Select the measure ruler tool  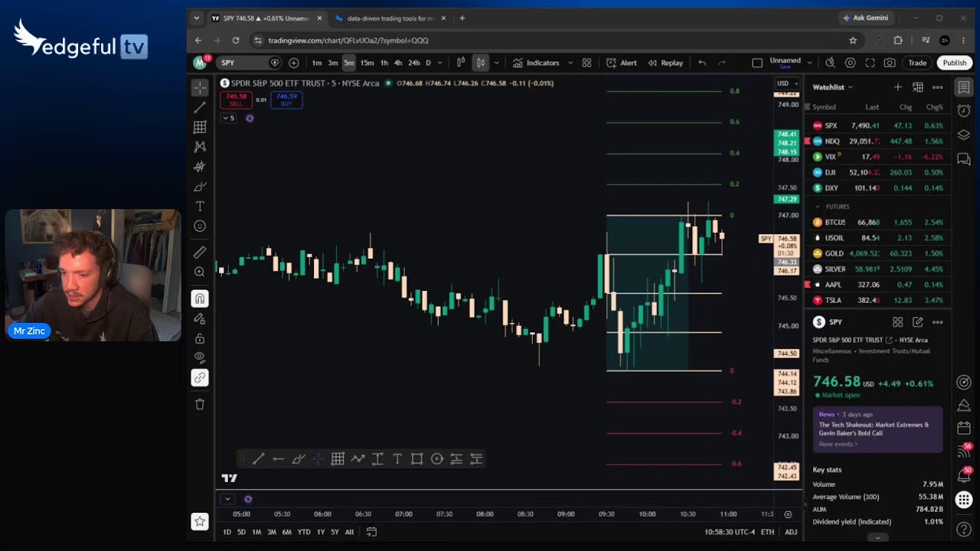click(x=200, y=253)
